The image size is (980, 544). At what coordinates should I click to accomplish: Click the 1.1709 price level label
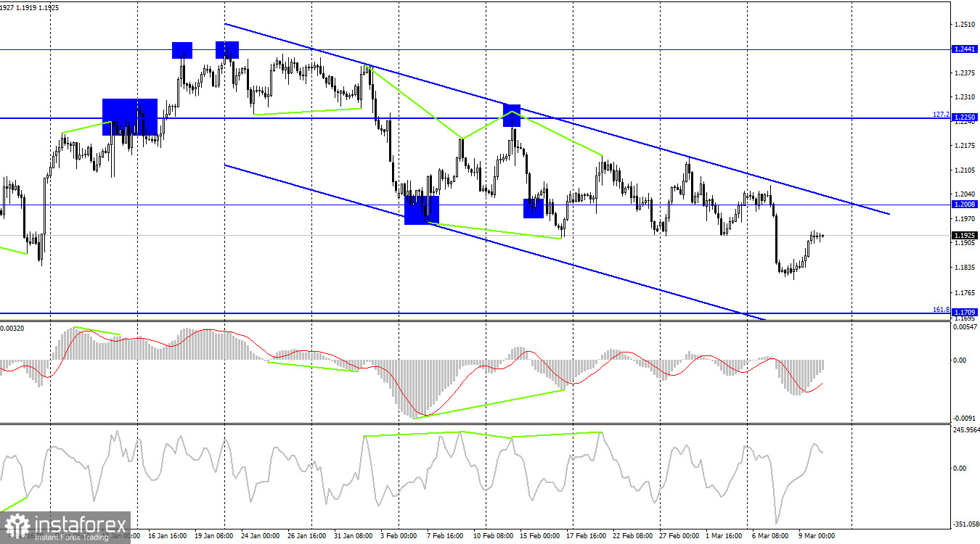(964, 312)
